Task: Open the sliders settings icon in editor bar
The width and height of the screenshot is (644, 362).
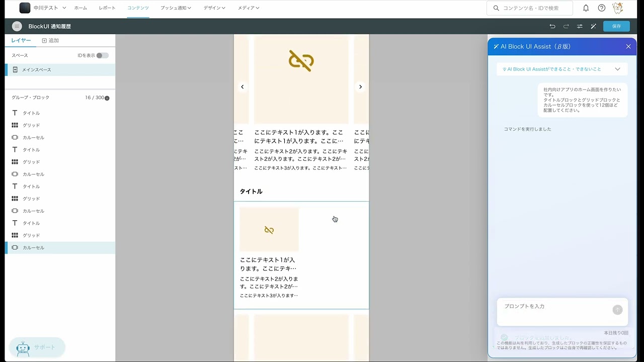Action: coord(580,26)
